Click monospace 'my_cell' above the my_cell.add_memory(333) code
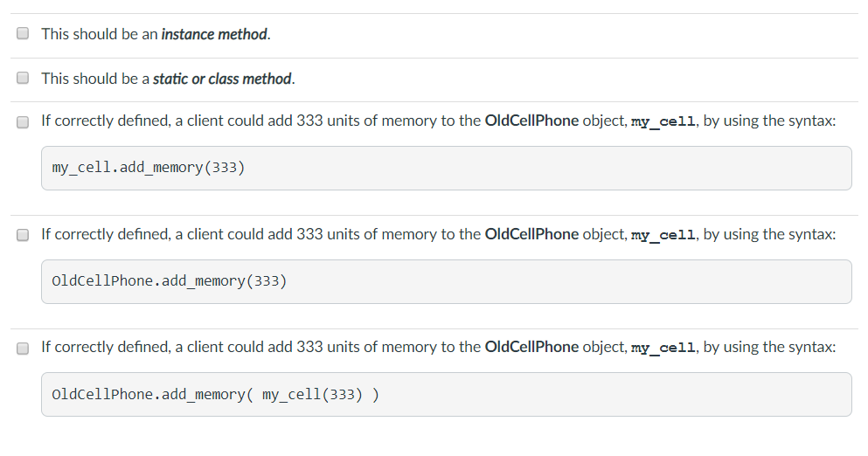This screenshot has height=456, width=868. pos(663,121)
